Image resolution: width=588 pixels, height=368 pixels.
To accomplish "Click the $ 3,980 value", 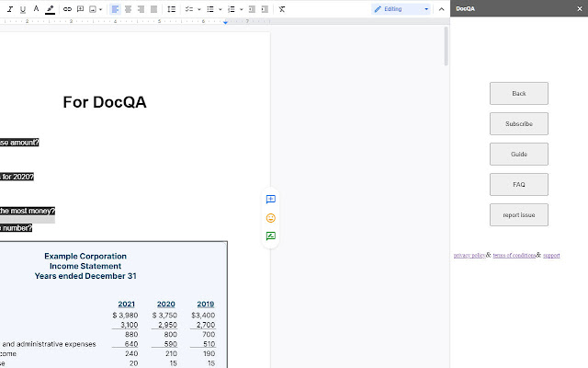I will (125, 315).
